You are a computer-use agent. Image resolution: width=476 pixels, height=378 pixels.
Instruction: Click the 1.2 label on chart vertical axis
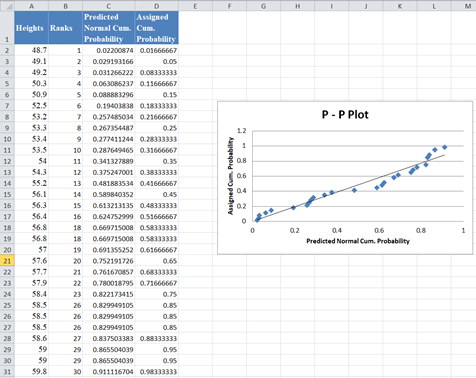pyautogui.click(x=242, y=131)
